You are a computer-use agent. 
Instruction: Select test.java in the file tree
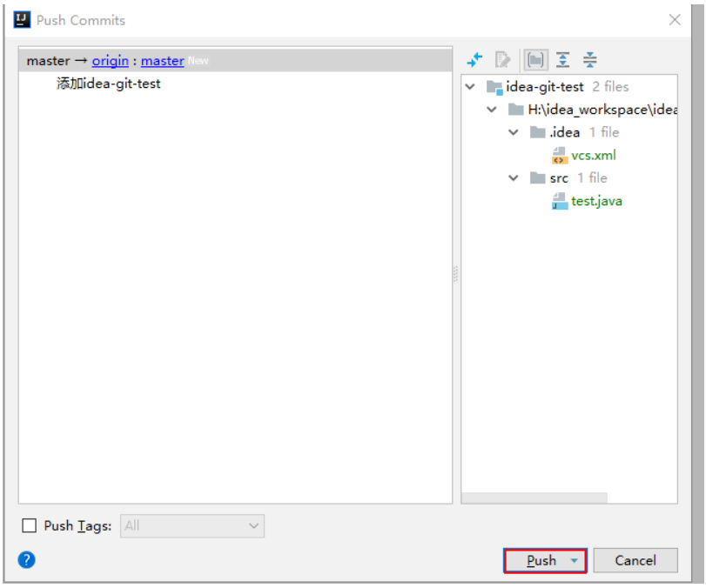(596, 201)
